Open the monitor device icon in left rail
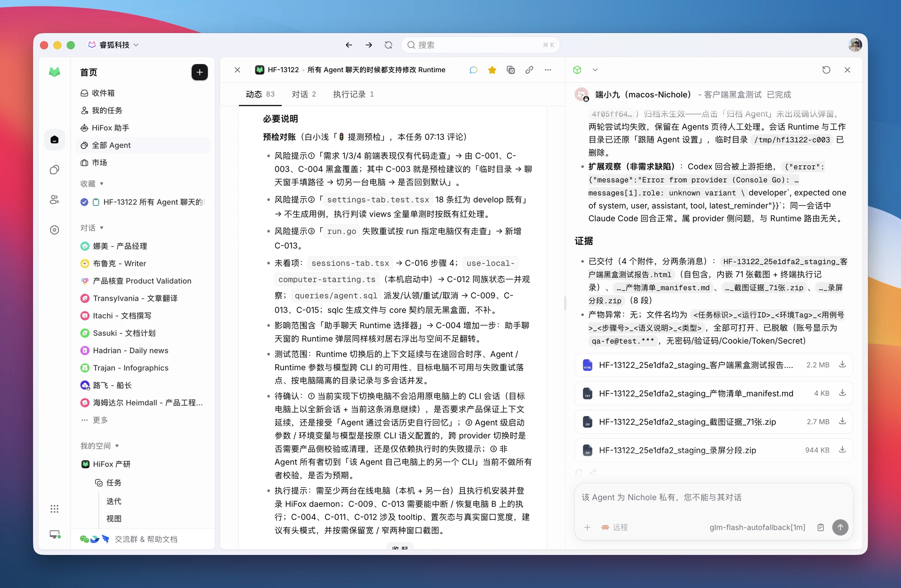Screen dimensions: 901x588 point(55,534)
